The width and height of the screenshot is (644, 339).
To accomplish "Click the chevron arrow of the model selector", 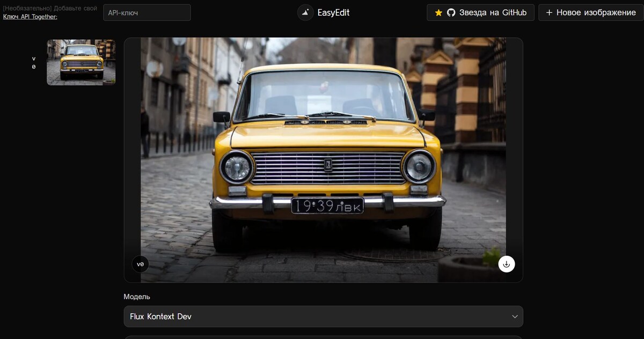I will point(515,316).
